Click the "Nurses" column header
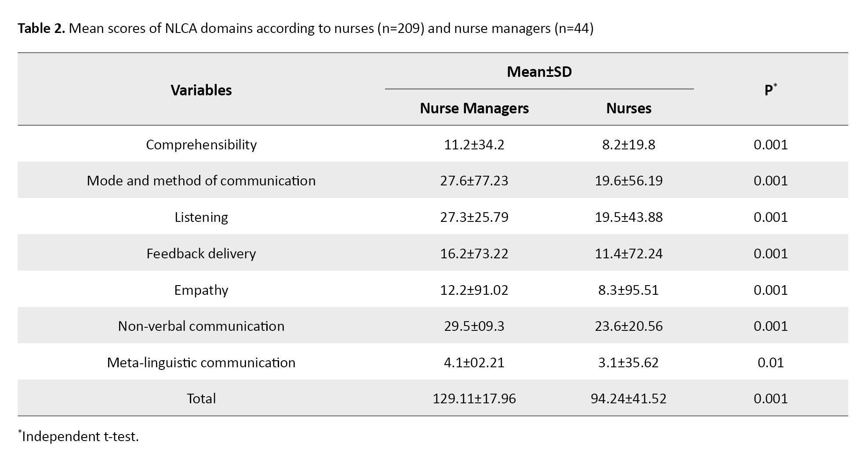The image size is (868, 449). point(628,109)
